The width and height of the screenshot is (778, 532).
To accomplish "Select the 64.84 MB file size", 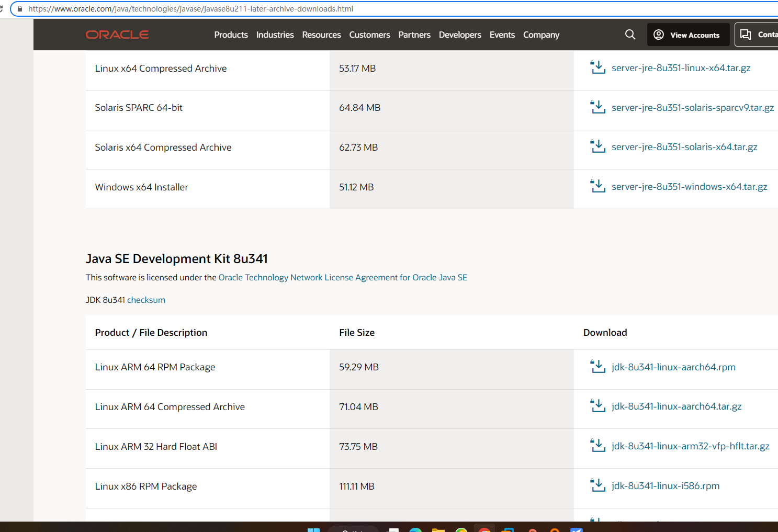I will [x=359, y=108].
